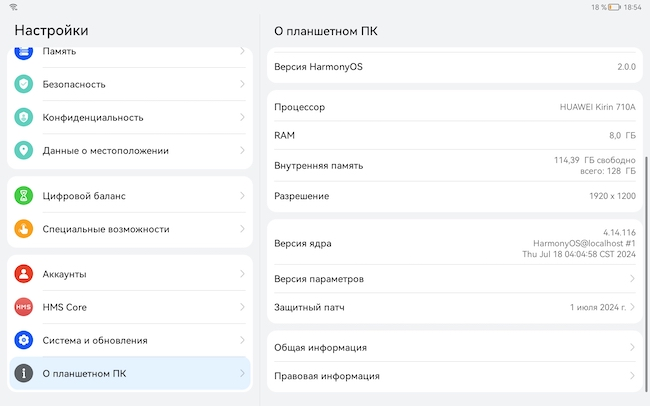Image resolution: width=650 pixels, height=406 pixels.
Task: Open Правовая информация
Action: pos(455,376)
